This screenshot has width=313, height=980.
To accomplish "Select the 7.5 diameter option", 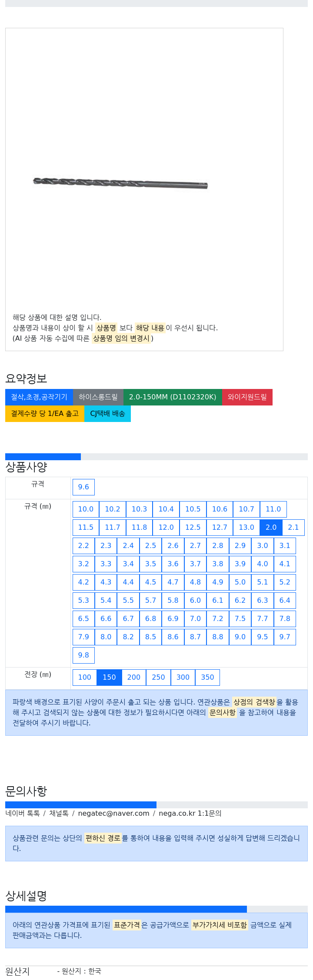I will click(240, 619).
